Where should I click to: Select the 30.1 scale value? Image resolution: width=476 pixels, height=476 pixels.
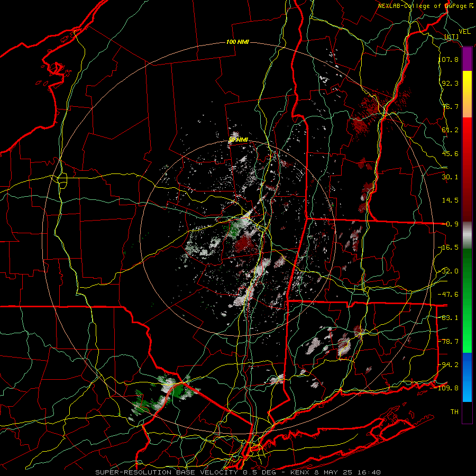point(450,177)
